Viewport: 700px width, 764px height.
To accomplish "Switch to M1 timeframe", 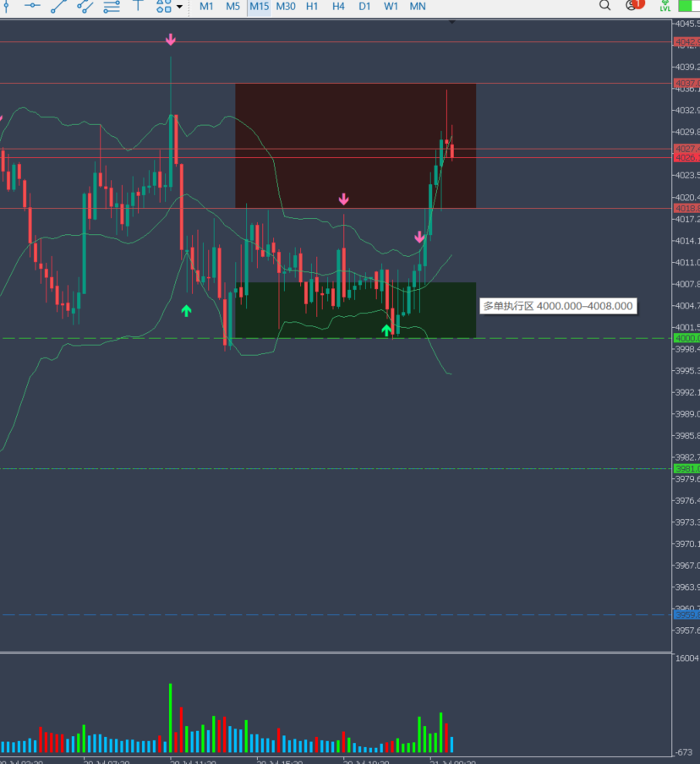I will point(206,6).
